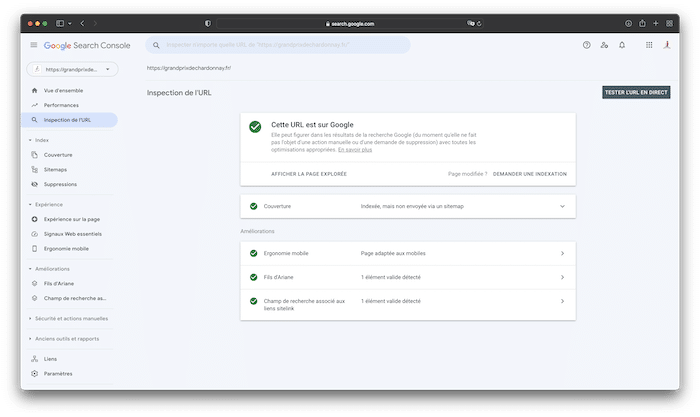The height and width of the screenshot is (417, 700).
Task: Expand the Couverture details row
Action: [x=562, y=206]
